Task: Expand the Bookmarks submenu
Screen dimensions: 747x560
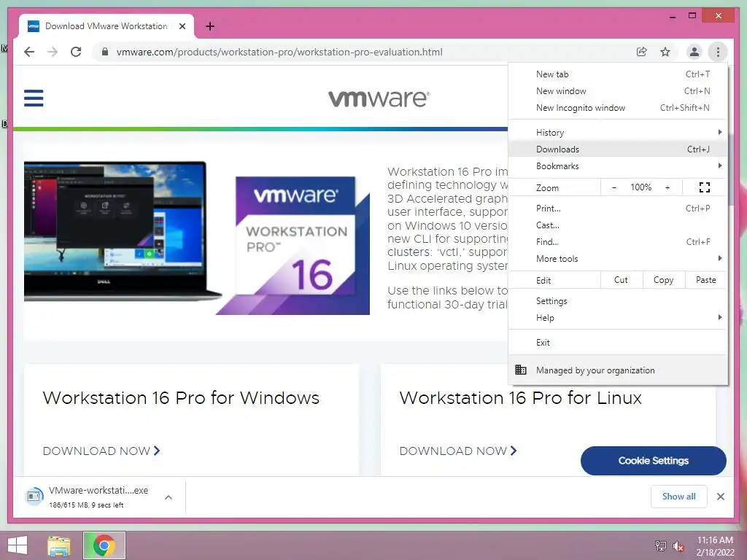Action: (618, 166)
